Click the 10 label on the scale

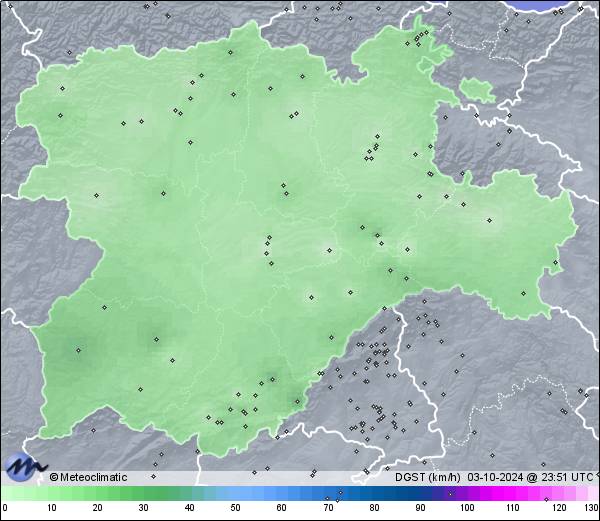[52, 508]
